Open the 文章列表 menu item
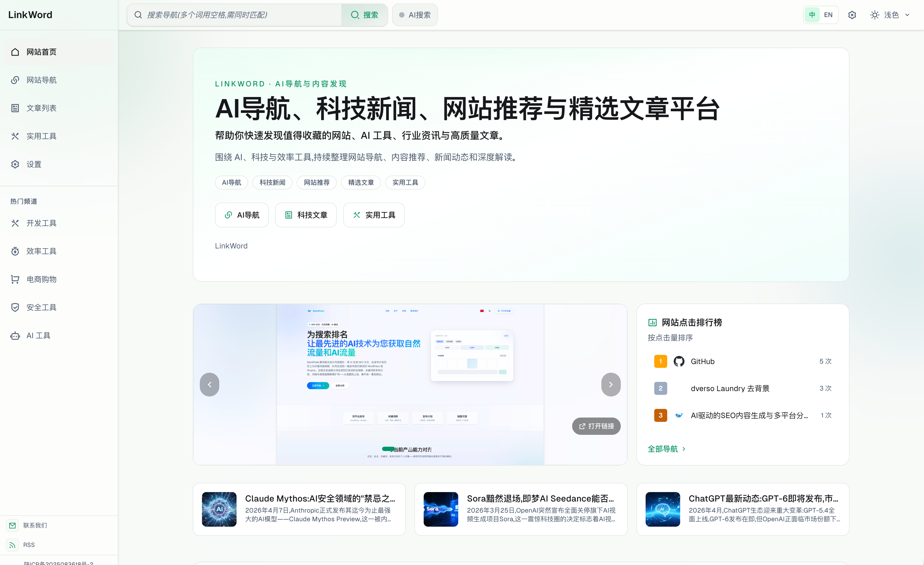924x565 pixels. (59, 108)
